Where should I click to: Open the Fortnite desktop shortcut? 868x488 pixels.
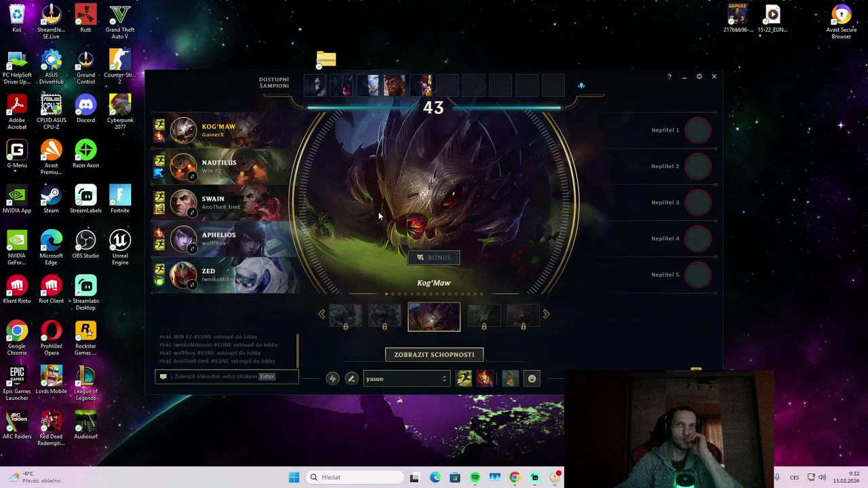tap(120, 199)
